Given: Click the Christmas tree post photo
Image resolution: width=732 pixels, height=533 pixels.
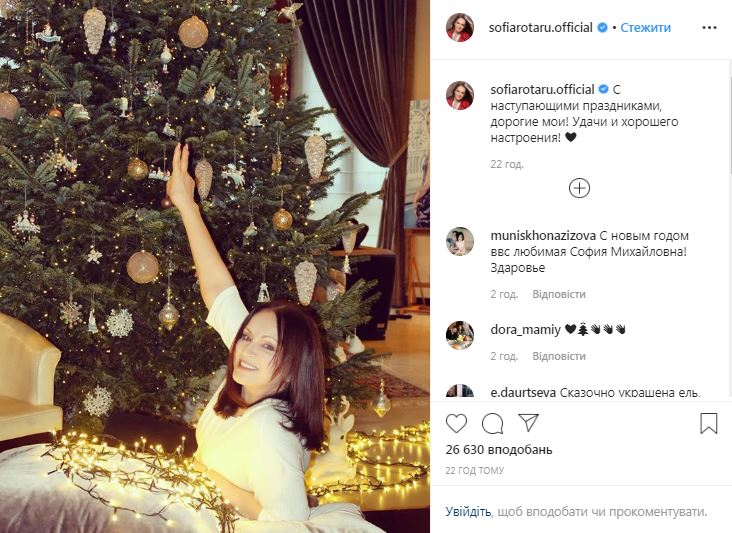Looking at the screenshot, I should 215,266.
